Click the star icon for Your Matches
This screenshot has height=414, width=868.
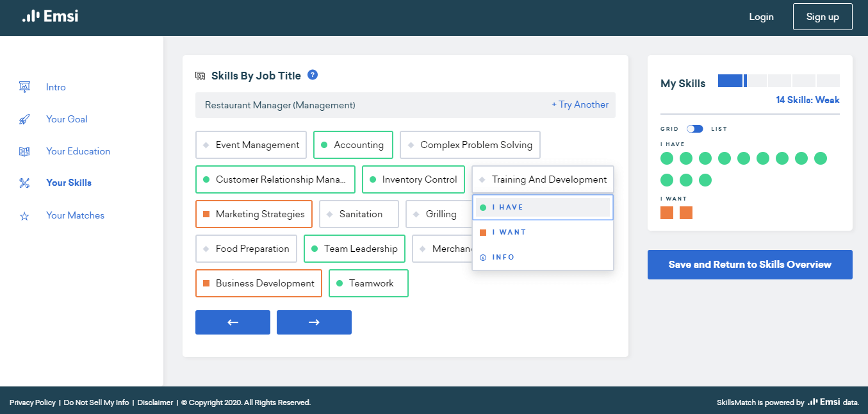click(24, 216)
